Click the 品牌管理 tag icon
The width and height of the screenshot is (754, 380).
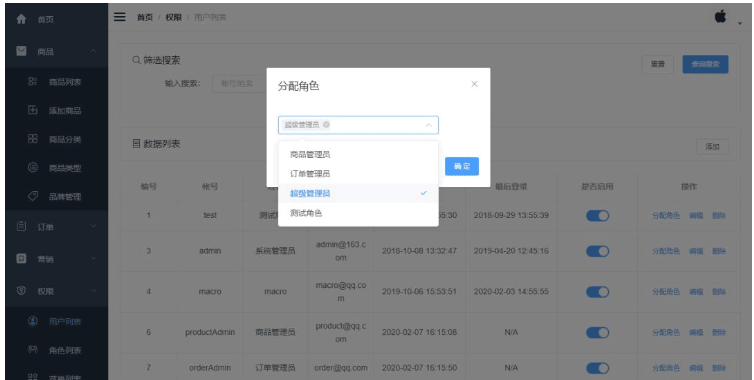pyautogui.click(x=33, y=196)
